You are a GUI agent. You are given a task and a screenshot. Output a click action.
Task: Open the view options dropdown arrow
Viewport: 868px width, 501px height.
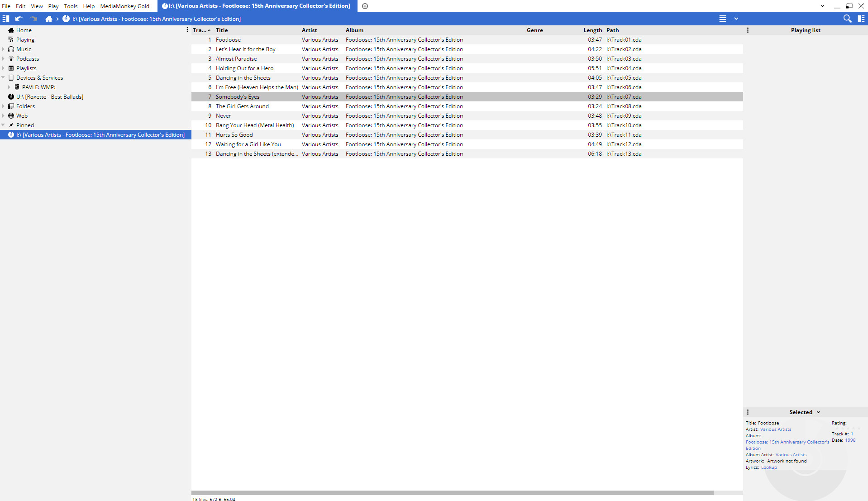click(736, 19)
